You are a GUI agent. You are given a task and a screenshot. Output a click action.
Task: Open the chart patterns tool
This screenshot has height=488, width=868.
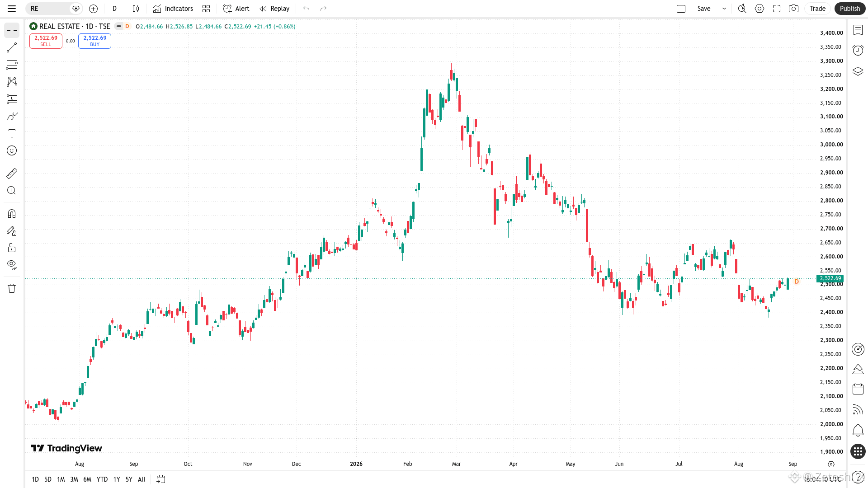coord(12,82)
